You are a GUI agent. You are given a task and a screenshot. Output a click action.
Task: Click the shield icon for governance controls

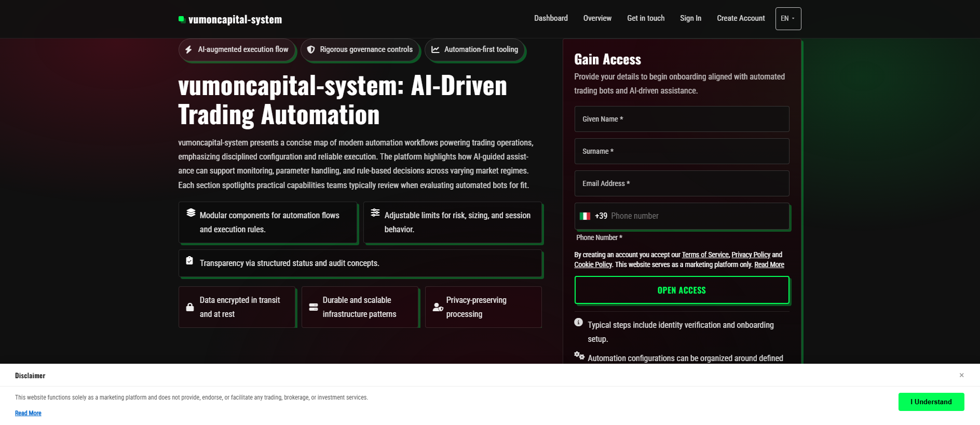tap(311, 50)
